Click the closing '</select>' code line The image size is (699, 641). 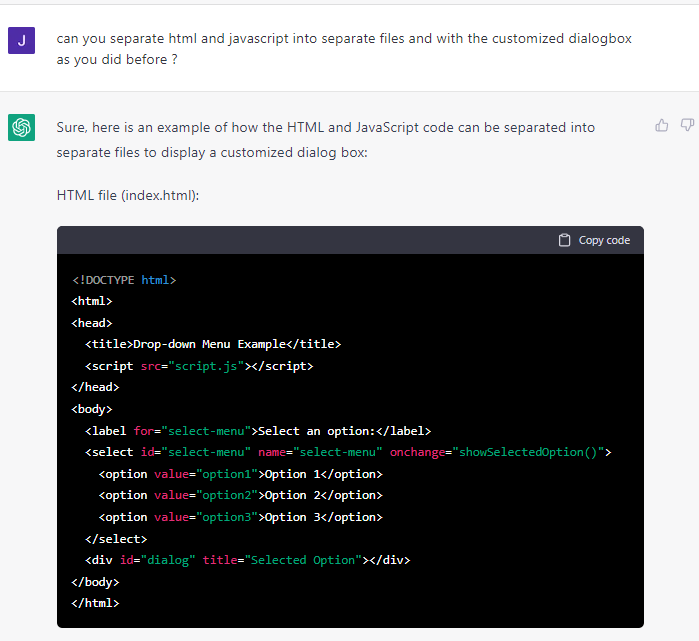point(116,539)
